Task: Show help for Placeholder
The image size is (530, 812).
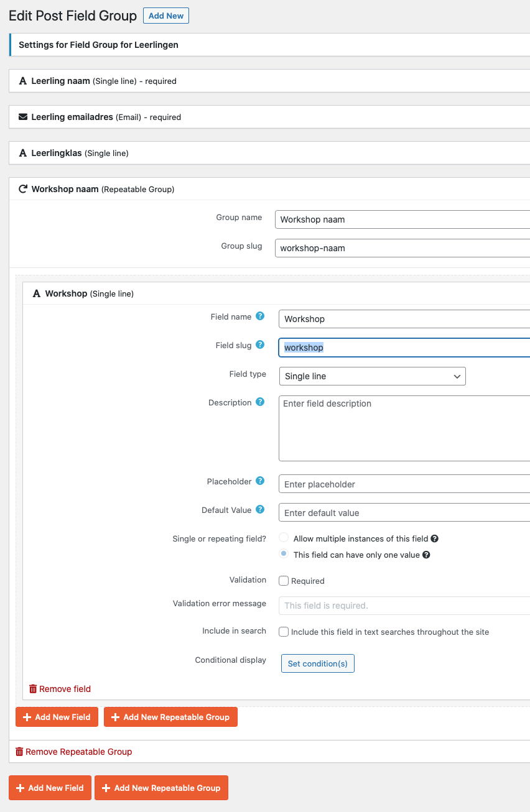Action: click(x=260, y=481)
